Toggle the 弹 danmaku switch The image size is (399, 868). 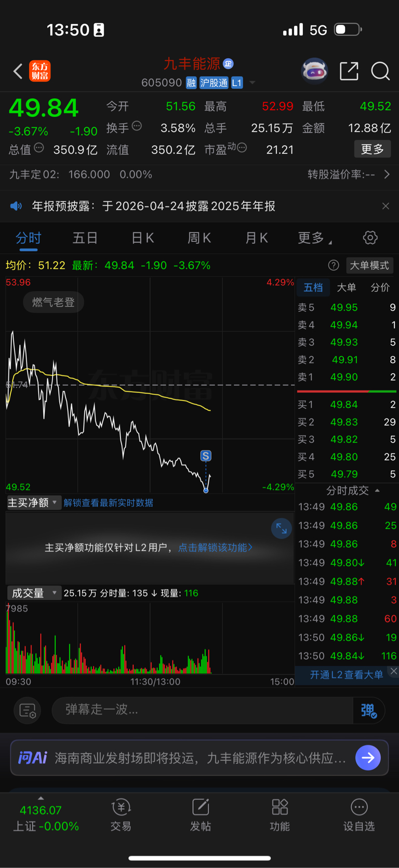[369, 710]
